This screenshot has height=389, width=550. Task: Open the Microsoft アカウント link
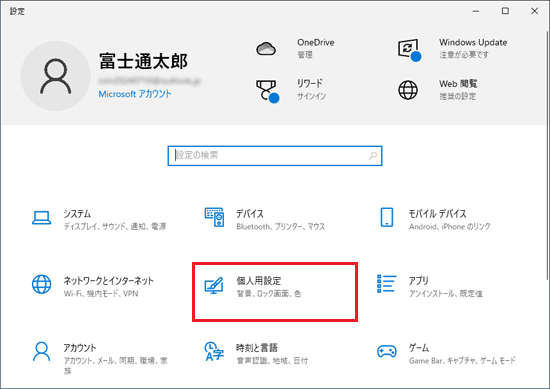coord(135,94)
